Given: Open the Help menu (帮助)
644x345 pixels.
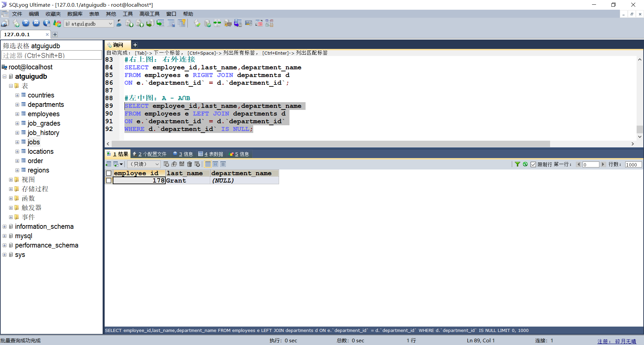Looking at the screenshot, I should 188,14.
